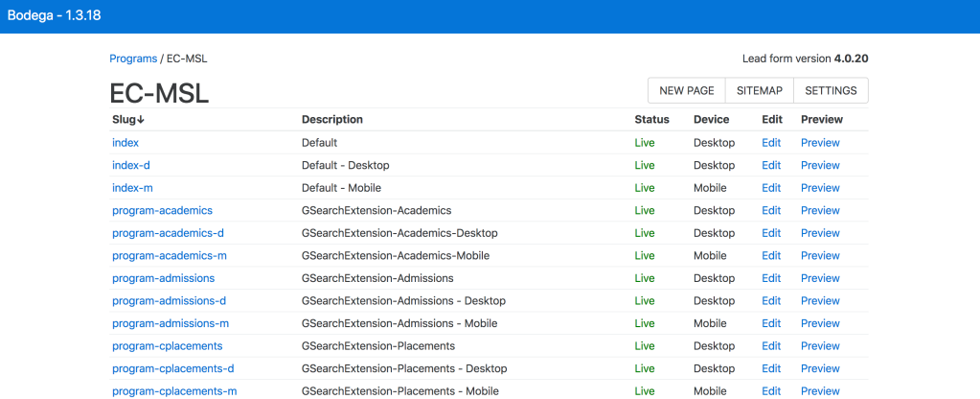Image resolution: width=980 pixels, height=399 pixels.
Task: Open the Programs breadcrumb link
Action: (x=133, y=59)
